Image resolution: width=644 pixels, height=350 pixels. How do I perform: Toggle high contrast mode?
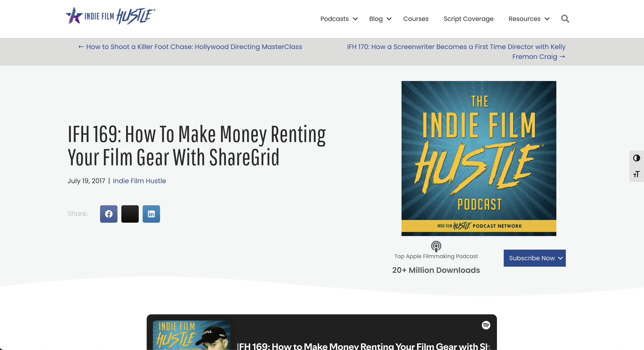(x=636, y=158)
